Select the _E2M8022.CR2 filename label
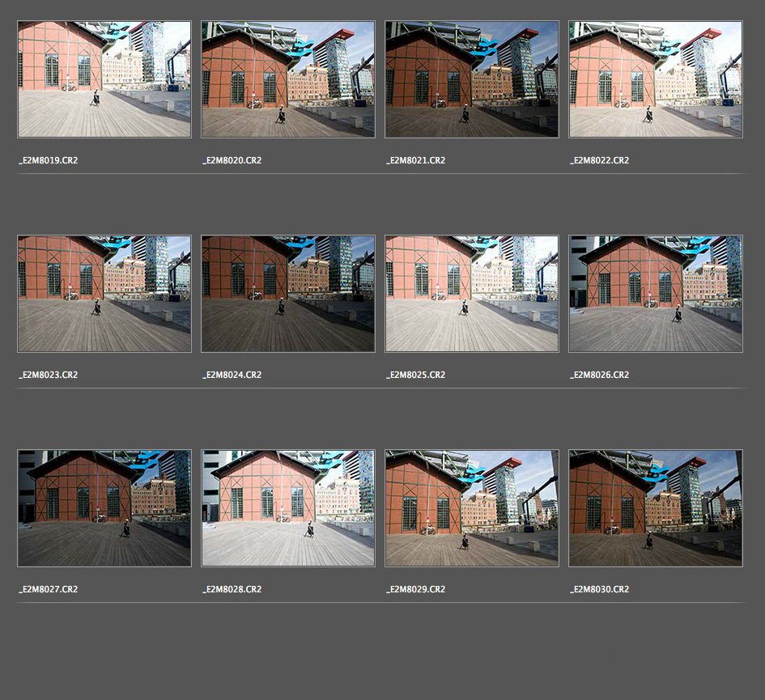Screen dimensions: 765x700 (x=600, y=160)
